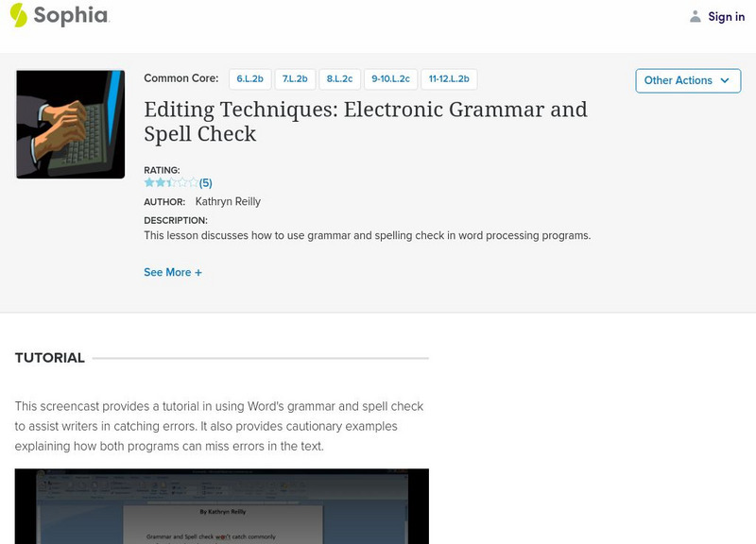Screen dimensions: 756x544
Task: Select the 6.L.2b Common Core badge
Action: click(x=249, y=78)
